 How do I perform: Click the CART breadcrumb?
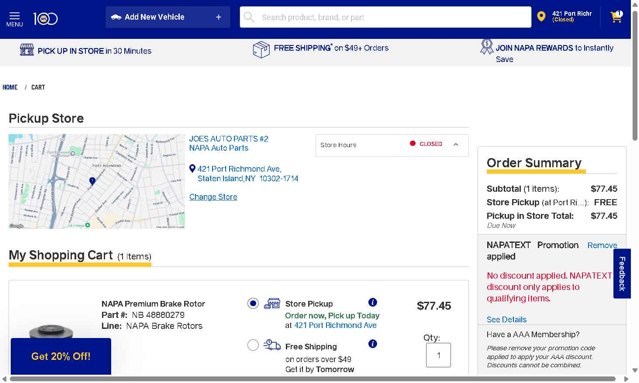tap(38, 87)
